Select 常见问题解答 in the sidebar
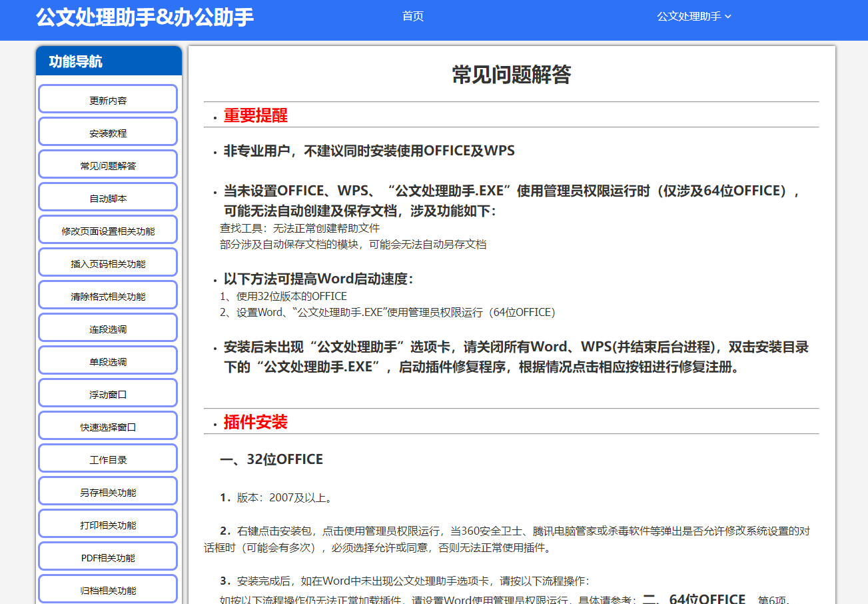This screenshot has width=868, height=604. pos(108,165)
